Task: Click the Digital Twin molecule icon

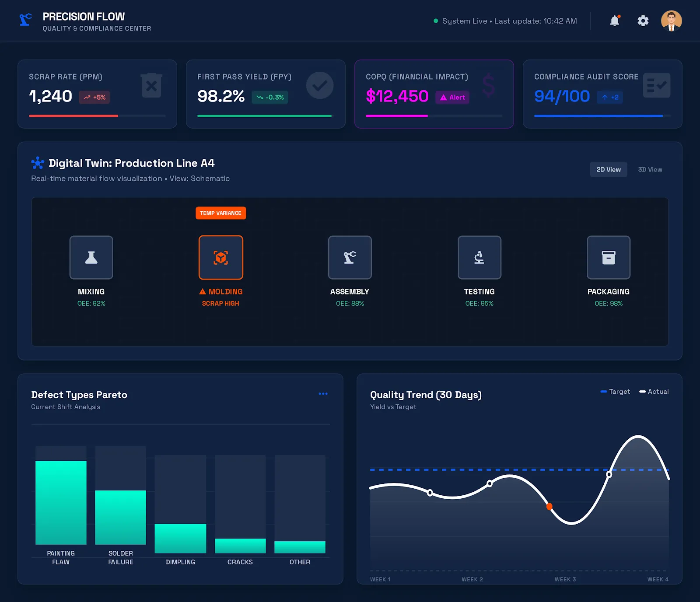Action: [38, 163]
